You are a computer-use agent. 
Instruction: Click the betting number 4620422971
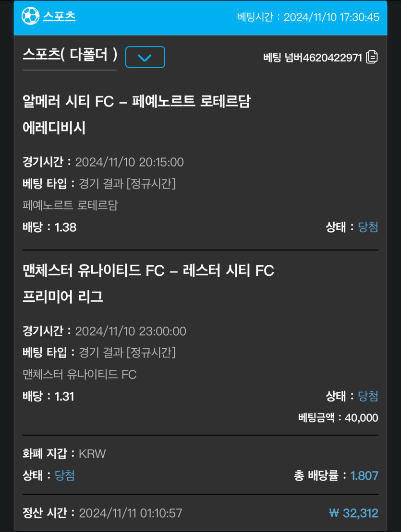[x=332, y=58]
